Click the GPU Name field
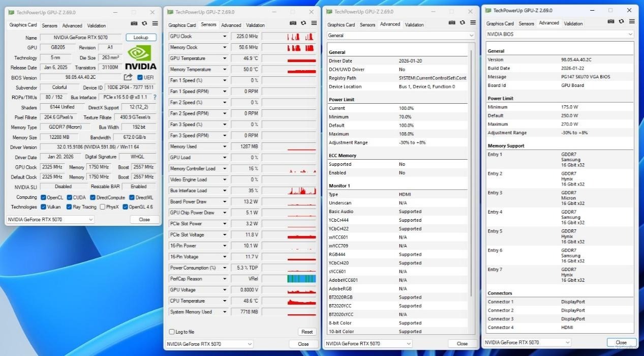This screenshot has width=644, height=356. [81, 38]
